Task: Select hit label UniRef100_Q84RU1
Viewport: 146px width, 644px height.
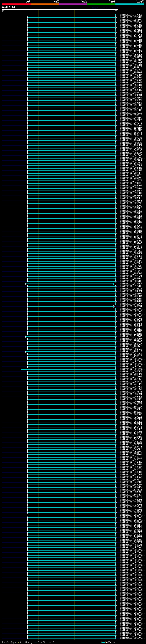Action: click(x=131, y=301)
